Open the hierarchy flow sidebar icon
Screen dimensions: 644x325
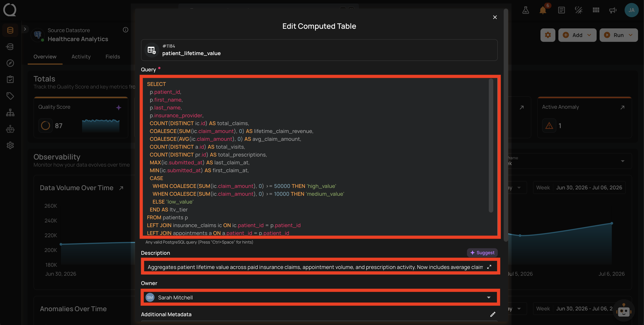(x=10, y=112)
